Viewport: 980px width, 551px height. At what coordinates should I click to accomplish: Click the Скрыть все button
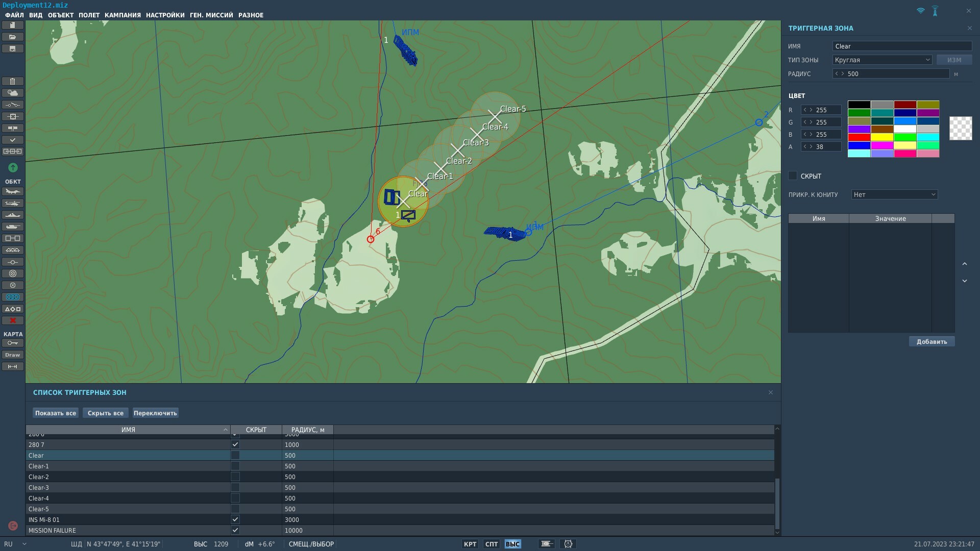pos(105,413)
